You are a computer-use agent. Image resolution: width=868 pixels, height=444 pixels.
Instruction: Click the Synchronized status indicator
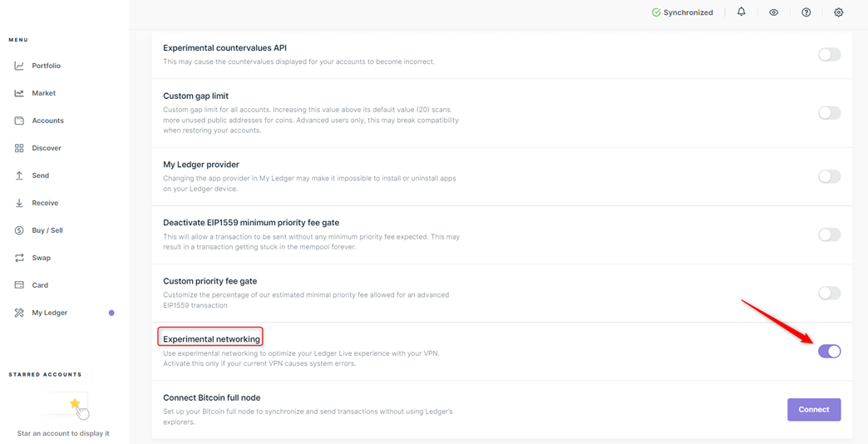point(682,12)
